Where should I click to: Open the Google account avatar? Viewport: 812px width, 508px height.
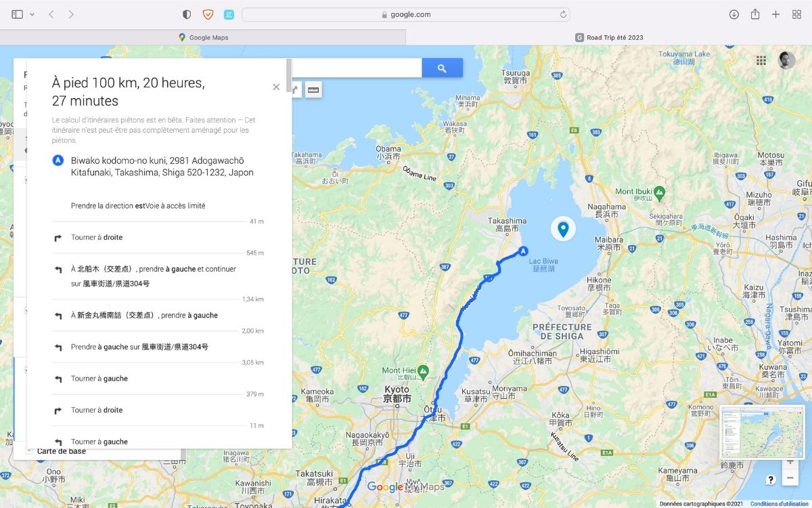pyautogui.click(x=787, y=60)
